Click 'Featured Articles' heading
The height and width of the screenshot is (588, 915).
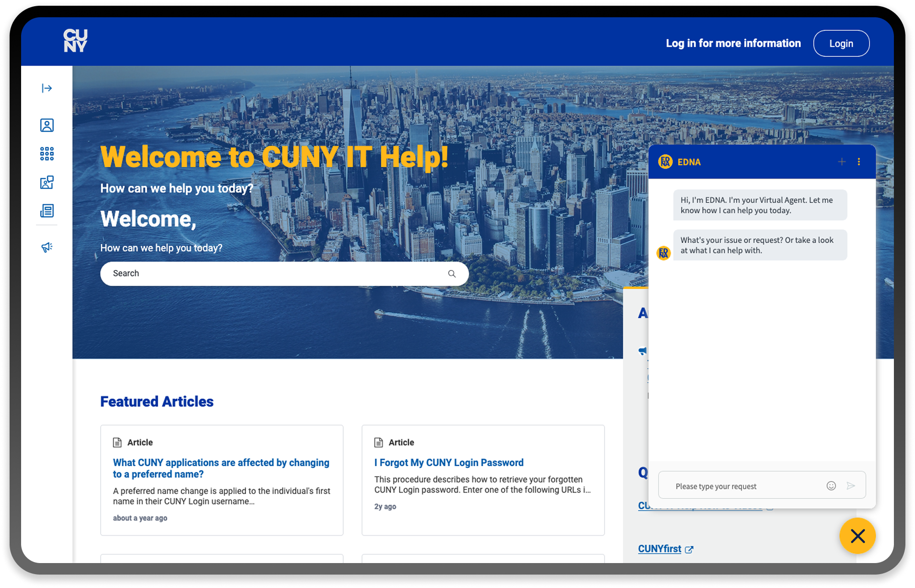(157, 401)
